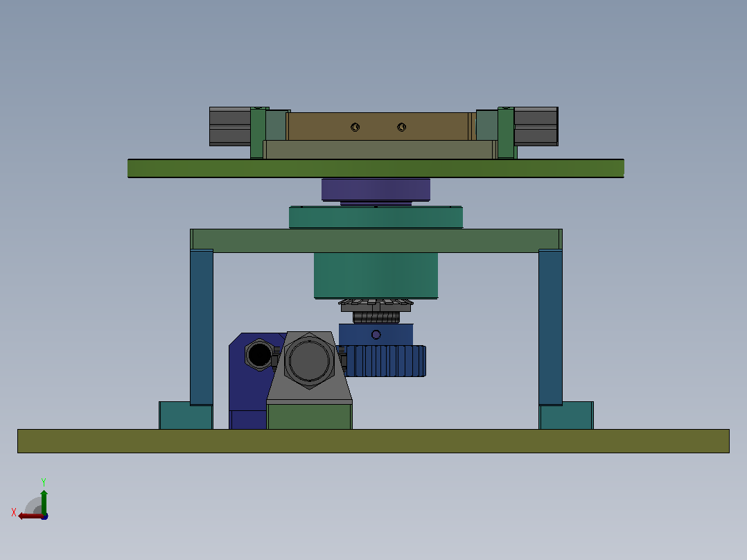Select the gray-green frame top plate
Viewport: 747px width, 560px height.
coord(376,240)
